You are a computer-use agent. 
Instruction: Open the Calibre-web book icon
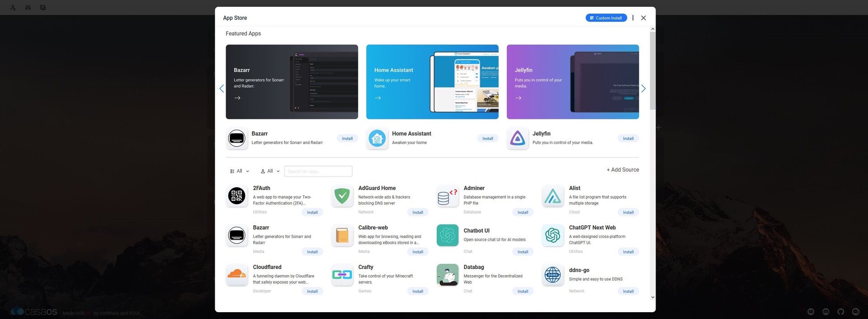click(342, 235)
